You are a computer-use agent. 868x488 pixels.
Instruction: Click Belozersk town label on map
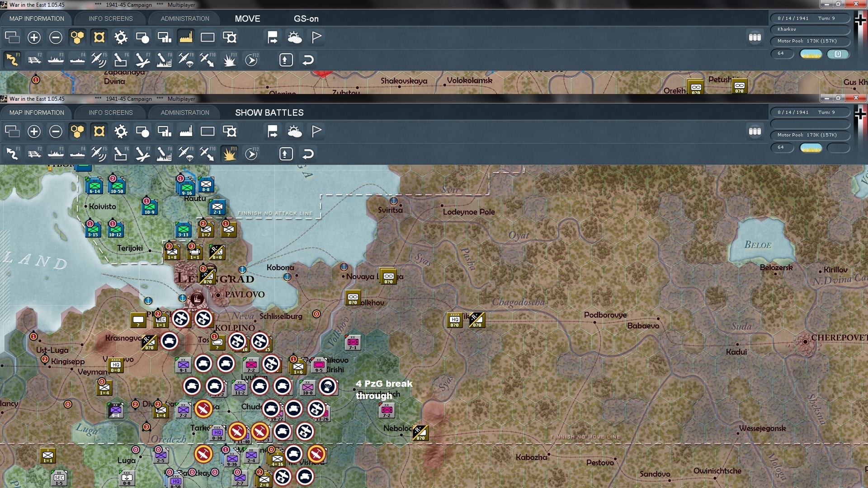tap(776, 267)
